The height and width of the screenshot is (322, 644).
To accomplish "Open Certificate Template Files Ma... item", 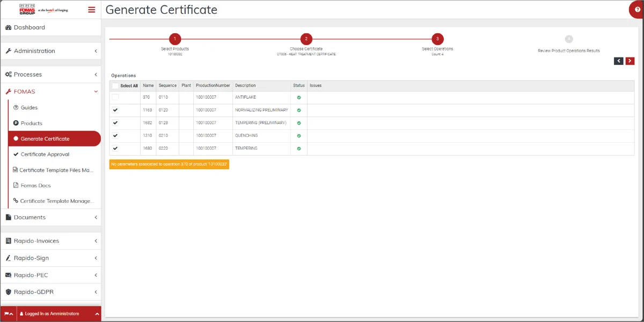I will pyautogui.click(x=54, y=170).
